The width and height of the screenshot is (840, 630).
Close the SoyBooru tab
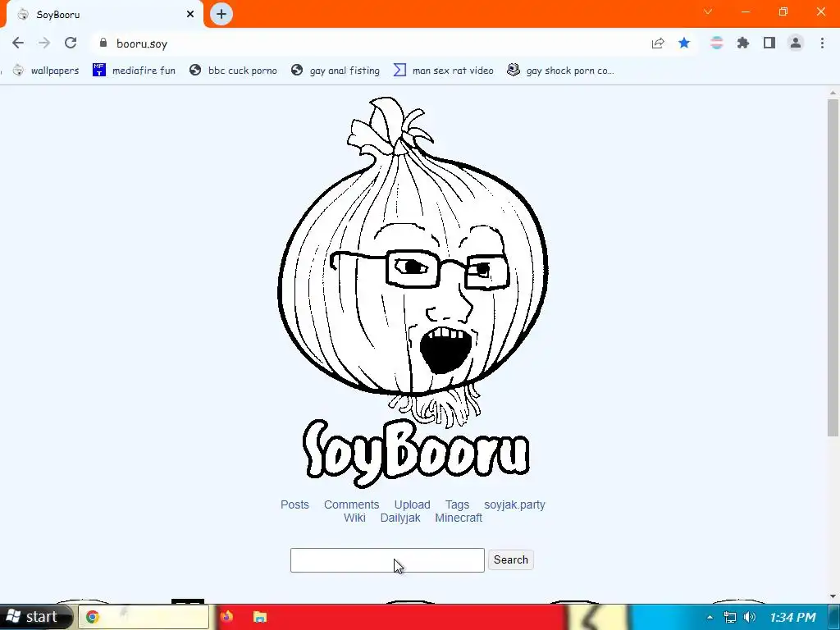click(190, 14)
